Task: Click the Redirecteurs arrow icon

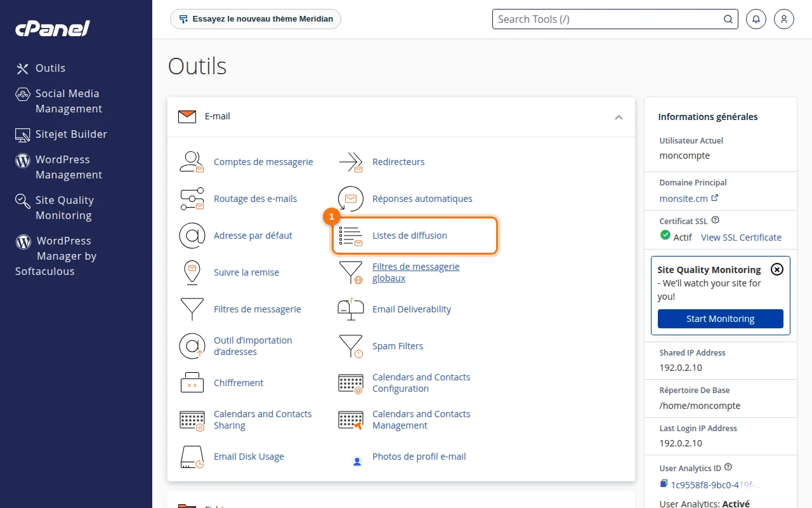Action: click(350, 162)
